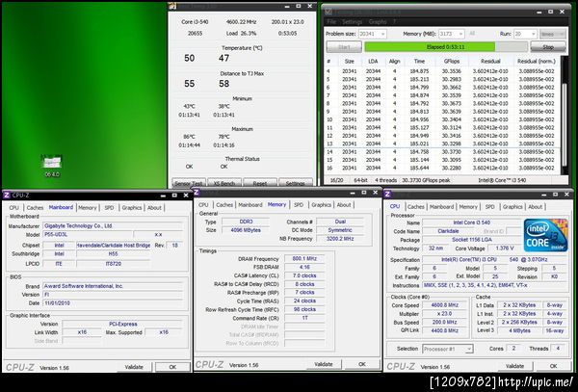
Task: Open Graphics tab in Mainboard window
Action: pos(132,208)
